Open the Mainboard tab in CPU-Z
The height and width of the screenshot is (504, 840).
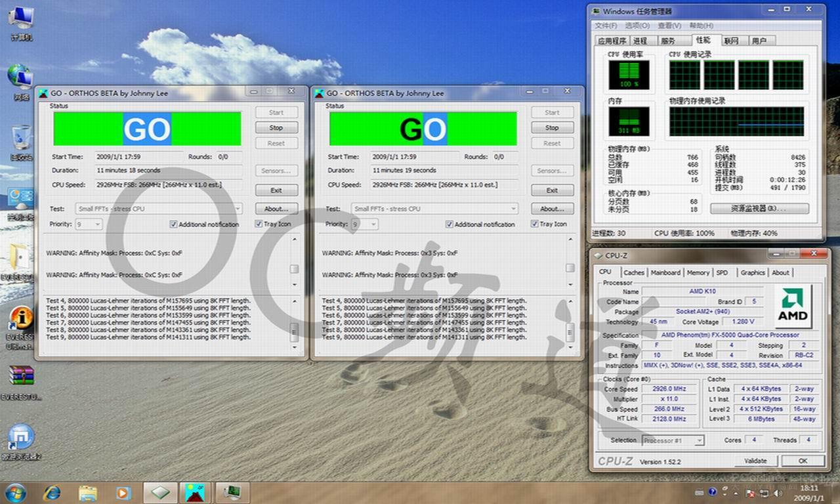pyautogui.click(x=665, y=272)
